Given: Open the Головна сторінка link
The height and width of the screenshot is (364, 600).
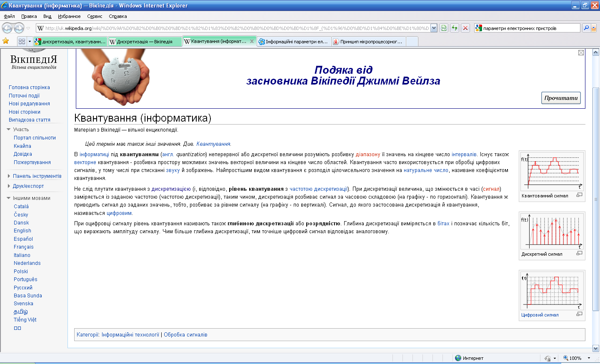Looking at the screenshot, I should pos(29,87).
